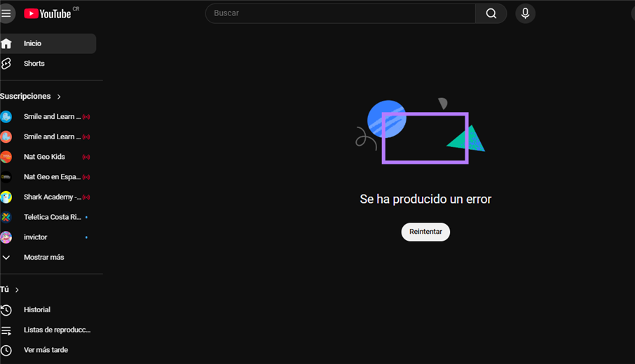The width and height of the screenshot is (635, 364).
Task: Click the Historial clock icon
Action: pos(6,310)
